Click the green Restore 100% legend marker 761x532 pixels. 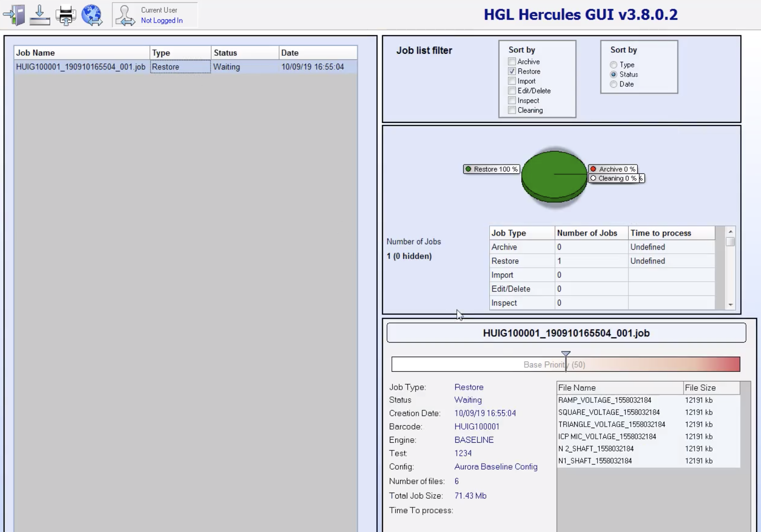[x=469, y=169]
